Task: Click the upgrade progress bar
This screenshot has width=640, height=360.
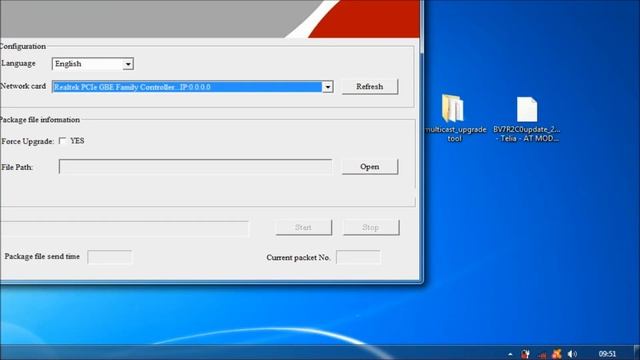Action: pos(124,228)
